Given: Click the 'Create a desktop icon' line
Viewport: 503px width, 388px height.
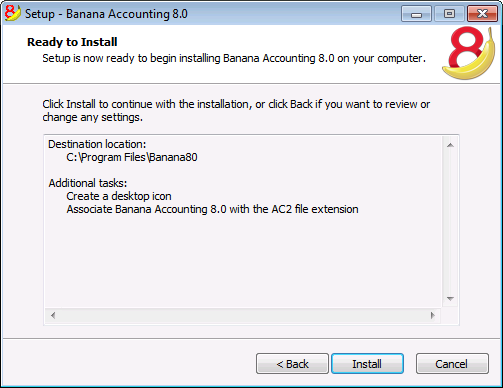Looking at the screenshot, I should [119, 196].
